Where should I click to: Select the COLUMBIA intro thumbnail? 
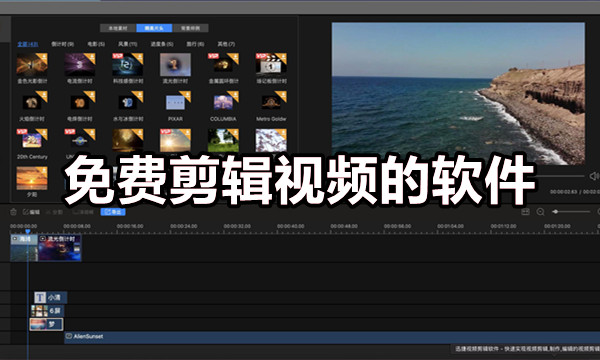pos(223,102)
